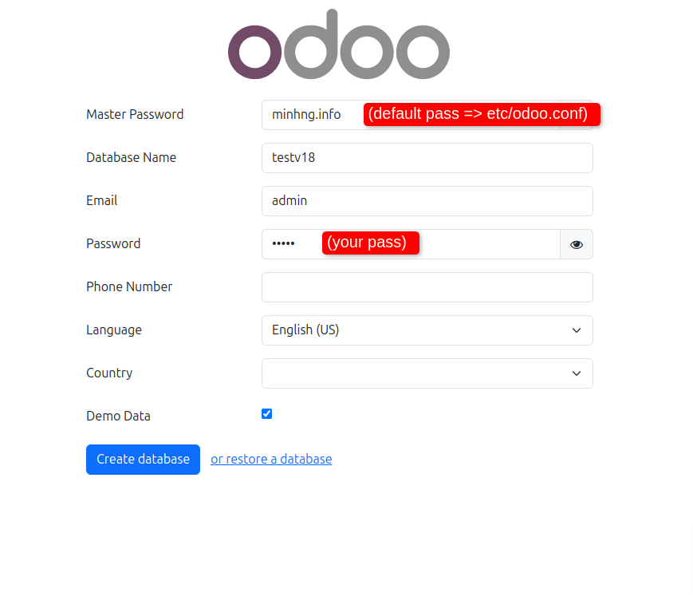This screenshot has height=616, width=693.
Task: Expand the Country dropdown
Action: coord(427,373)
